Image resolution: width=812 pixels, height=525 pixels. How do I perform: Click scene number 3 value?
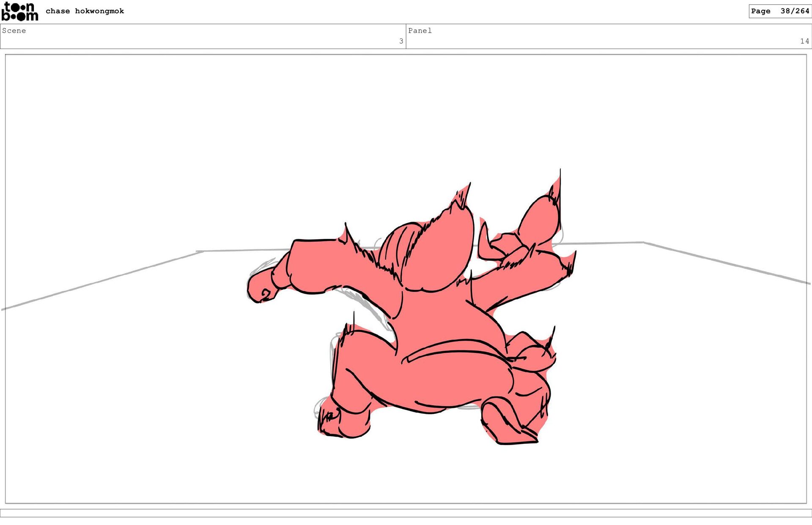click(401, 41)
